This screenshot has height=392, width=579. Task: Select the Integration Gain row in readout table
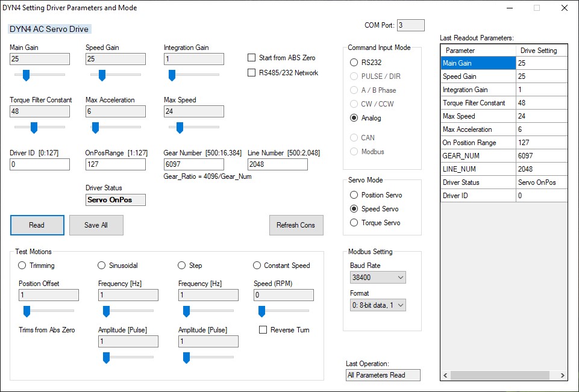504,90
